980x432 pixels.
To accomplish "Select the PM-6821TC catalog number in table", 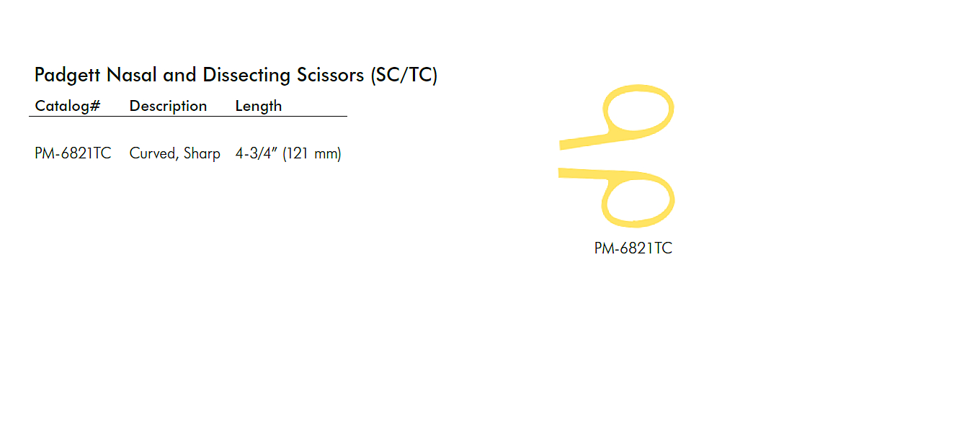I will point(73,153).
